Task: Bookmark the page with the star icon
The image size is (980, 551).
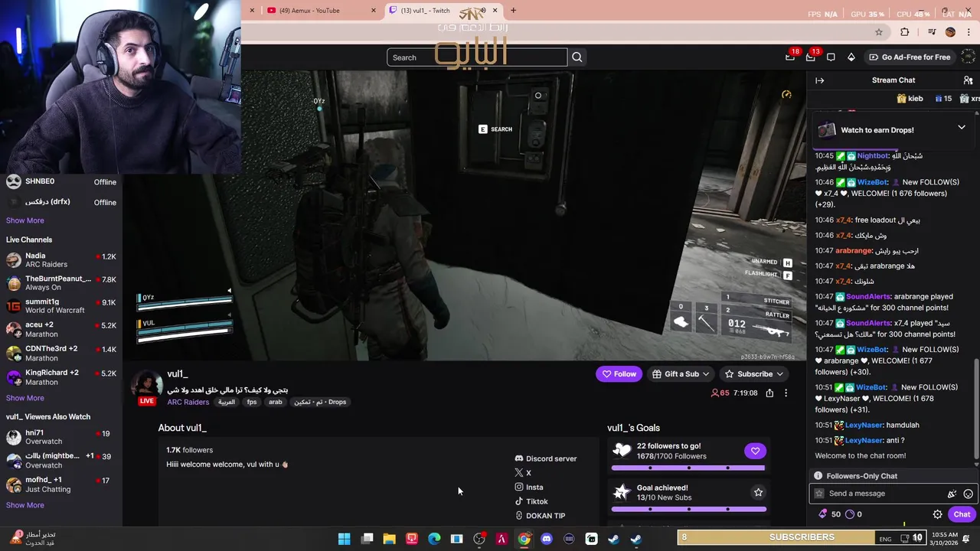Action: 879,32
